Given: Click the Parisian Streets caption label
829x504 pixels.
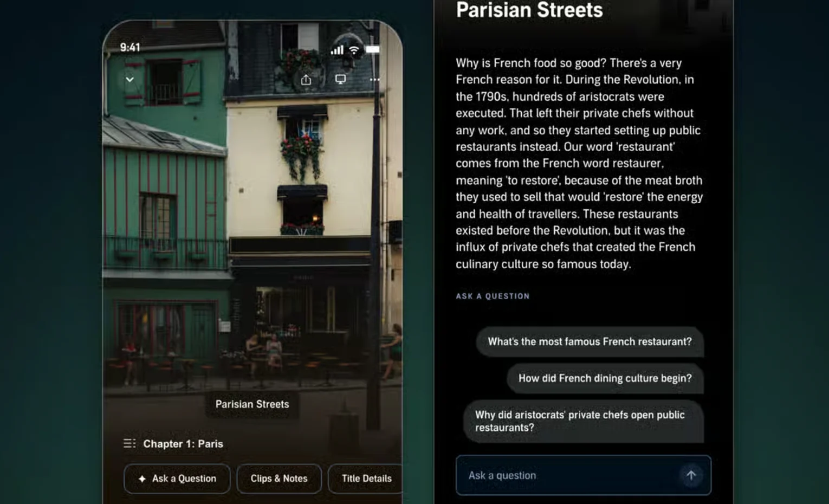Looking at the screenshot, I should (x=252, y=404).
